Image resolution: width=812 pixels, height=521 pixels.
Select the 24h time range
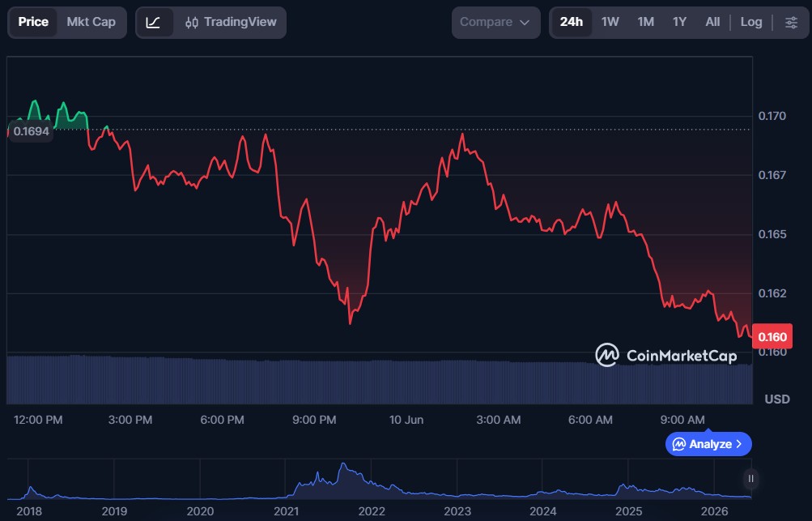[x=572, y=23]
